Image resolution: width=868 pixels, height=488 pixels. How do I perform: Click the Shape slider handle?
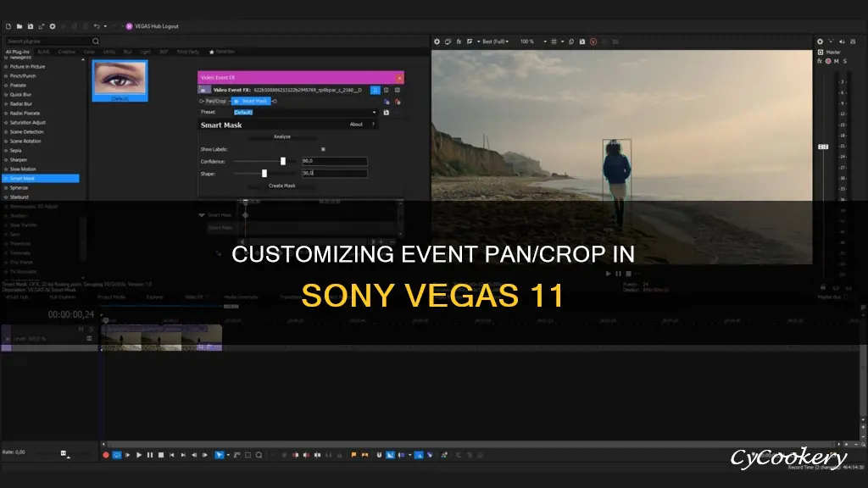[x=264, y=173]
